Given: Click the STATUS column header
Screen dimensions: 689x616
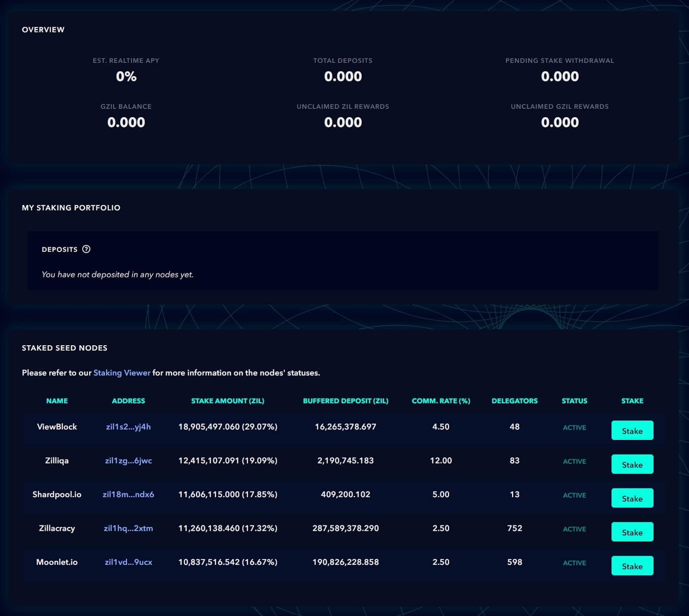Looking at the screenshot, I should pos(574,401).
